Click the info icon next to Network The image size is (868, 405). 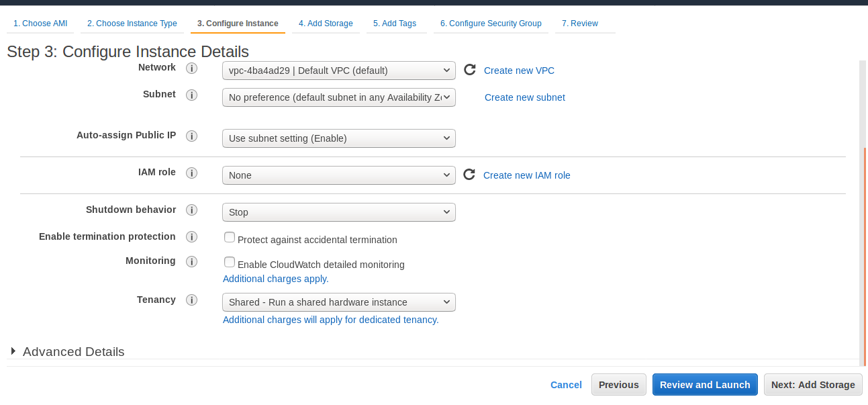coord(191,69)
